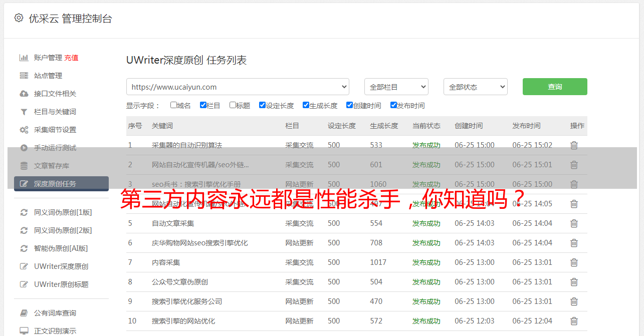Click the gear icon beside 优采云 管理控制台

pyautogui.click(x=19, y=18)
